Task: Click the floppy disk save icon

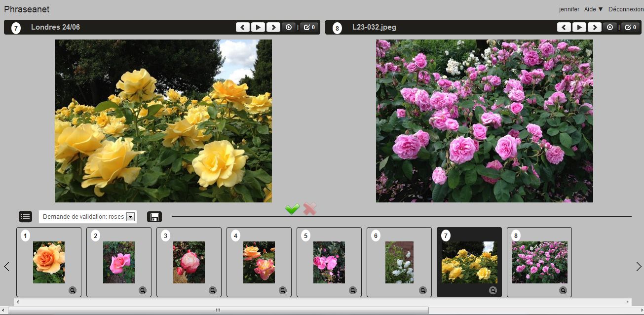Action: (x=154, y=217)
